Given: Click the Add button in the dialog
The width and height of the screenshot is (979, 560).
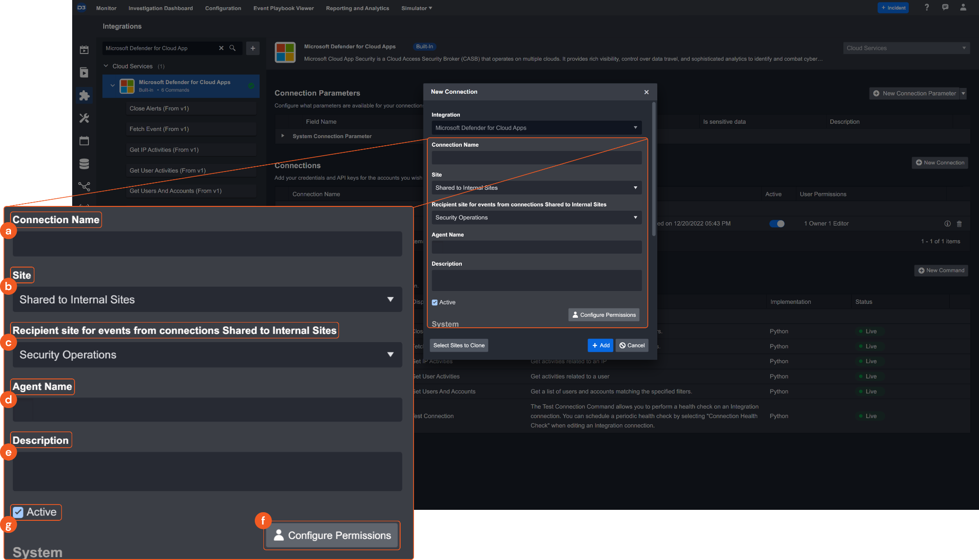Looking at the screenshot, I should (600, 345).
